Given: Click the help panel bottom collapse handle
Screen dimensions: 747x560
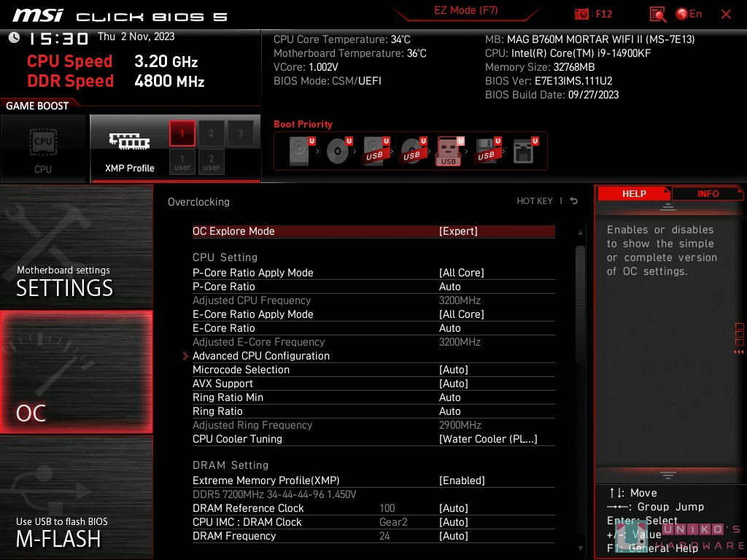Looking at the screenshot, I should [668, 475].
